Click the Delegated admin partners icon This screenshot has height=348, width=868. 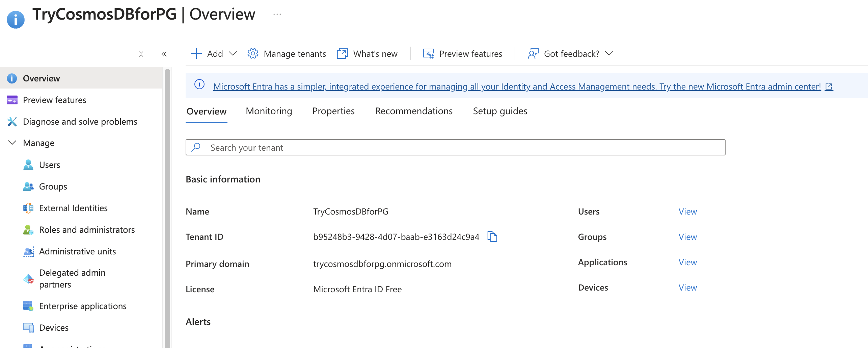click(x=28, y=279)
